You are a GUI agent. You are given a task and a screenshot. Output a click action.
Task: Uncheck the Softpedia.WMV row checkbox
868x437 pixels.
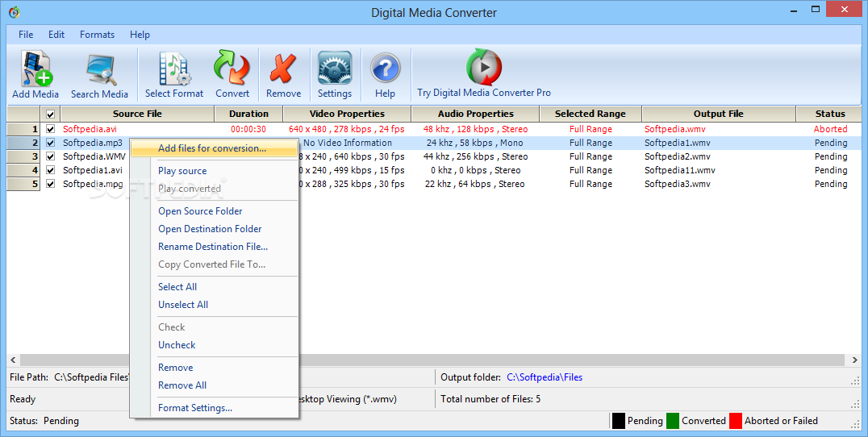pyautogui.click(x=50, y=156)
